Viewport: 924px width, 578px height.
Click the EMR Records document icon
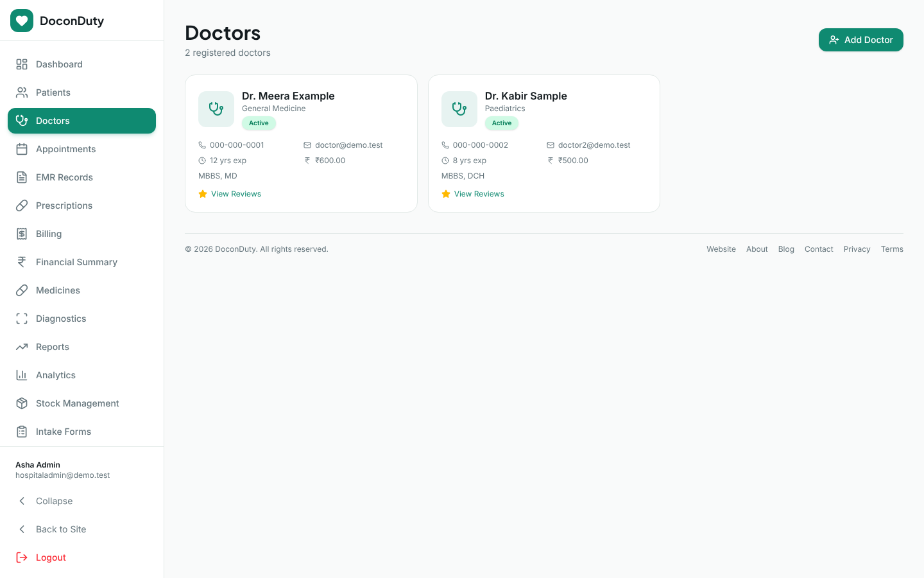pyautogui.click(x=22, y=177)
